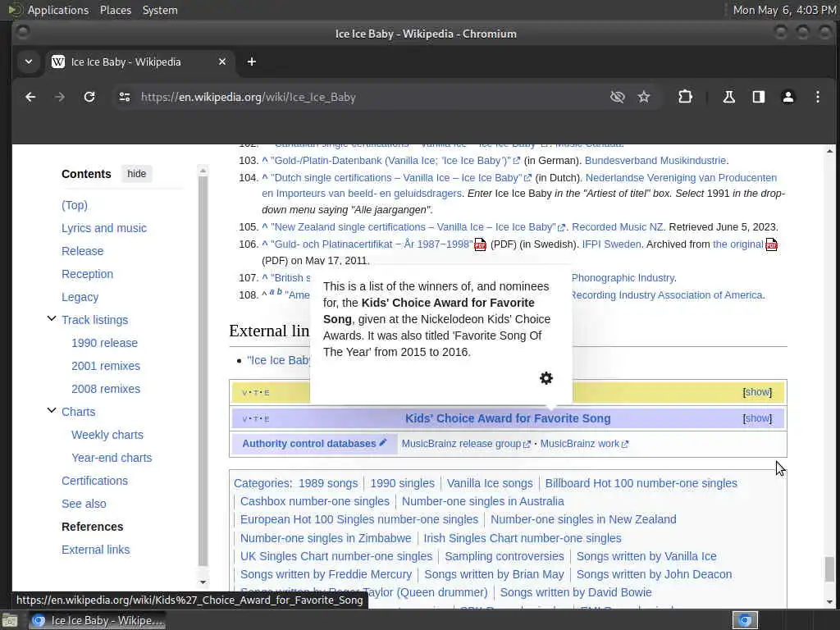Open the Places menu
The height and width of the screenshot is (630, 840).
(x=115, y=10)
